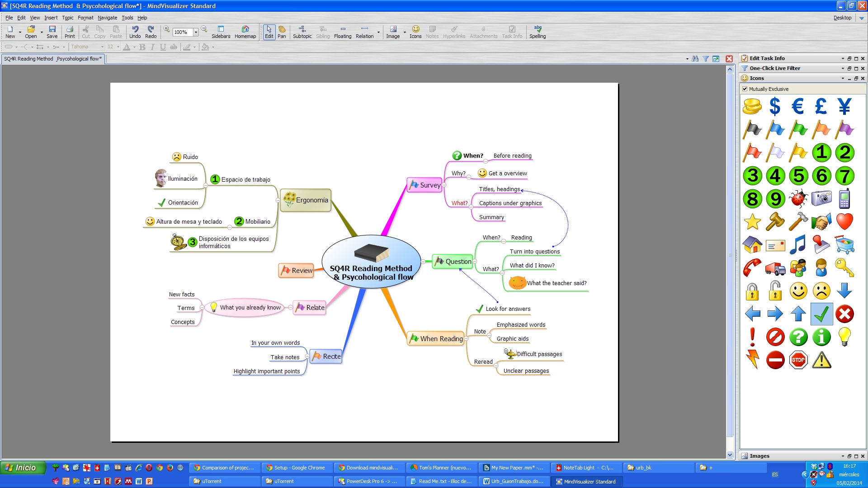Screen dimensions: 868x488
Task: Click the Inicio start button
Action: [x=24, y=468]
